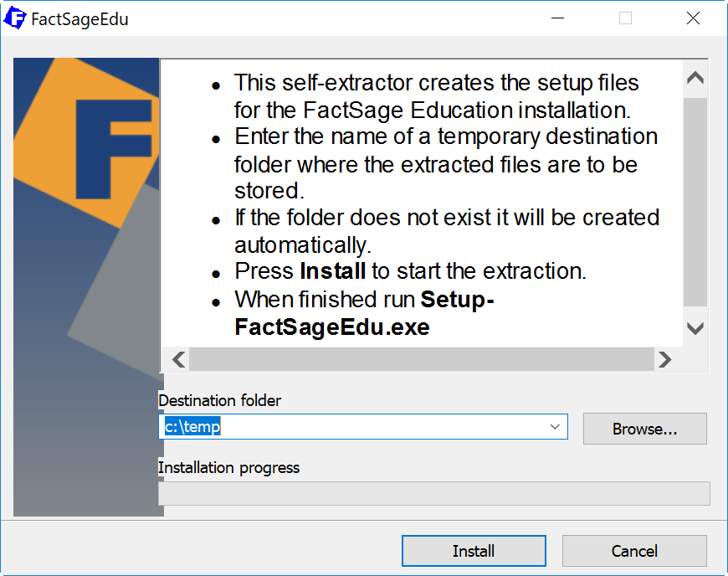Image resolution: width=728 pixels, height=576 pixels.
Task: Click the scroll down arrow in instructions
Action: coord(695,328)
